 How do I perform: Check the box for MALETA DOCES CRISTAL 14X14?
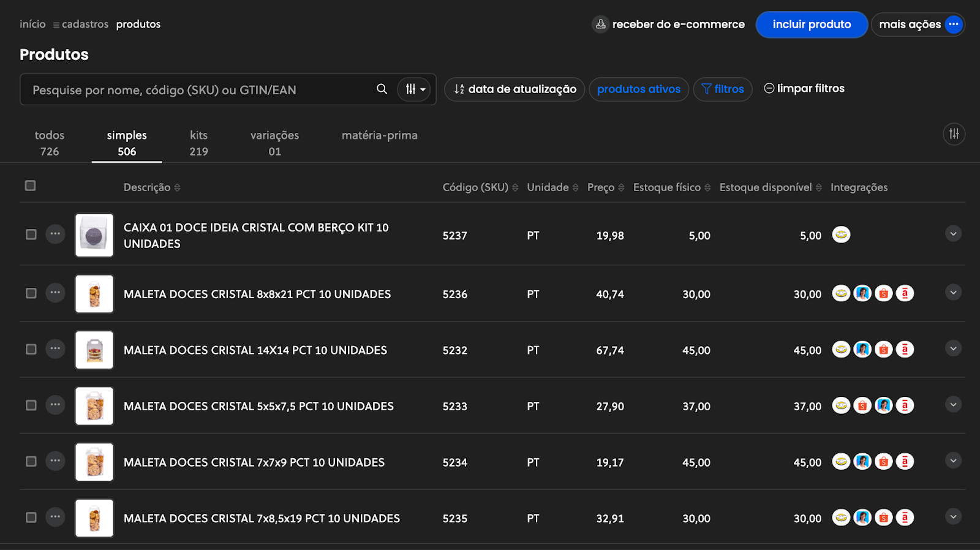(x=31, y=349)
